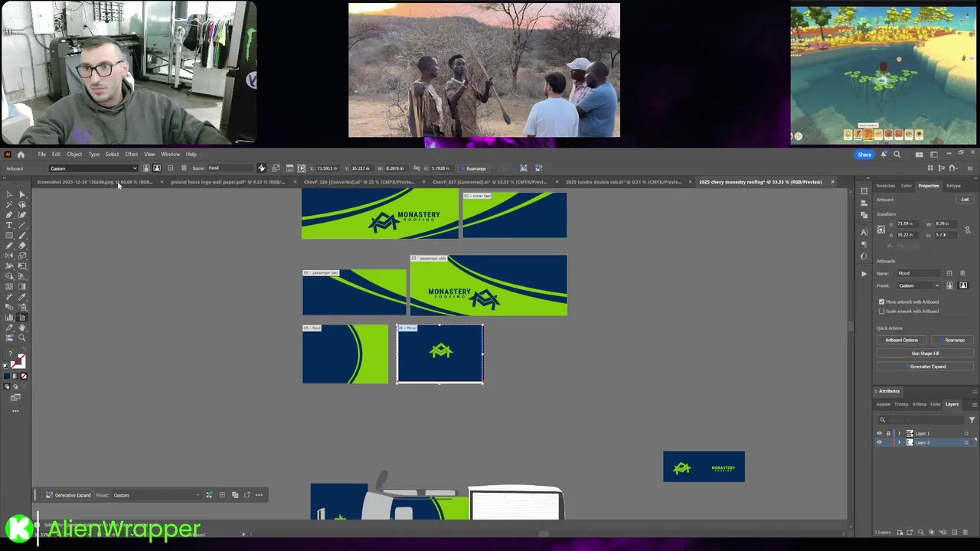Toggle Scale artwork with Artboard checkbox
Image resolution: width=980 pixels, height=551 pixels.
[x=881, y=311]
